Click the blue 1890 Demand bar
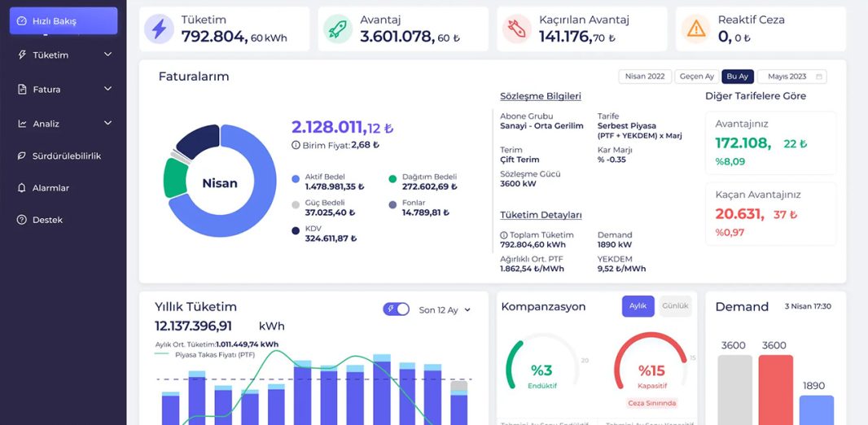Screen dimensions: 868x425 pyautogui.click(x=817, y=410)
